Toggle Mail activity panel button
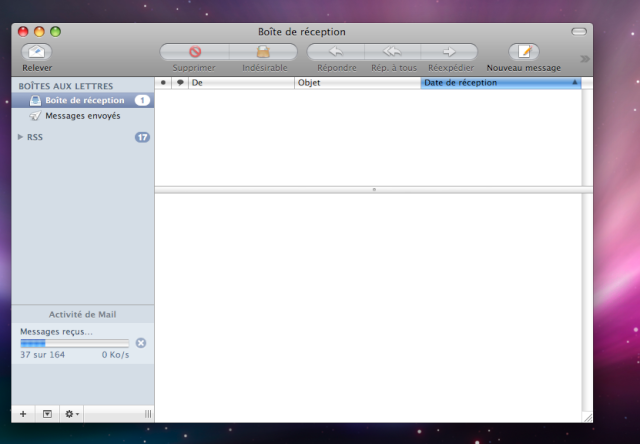The image size is (640, 444). [47, 414]
